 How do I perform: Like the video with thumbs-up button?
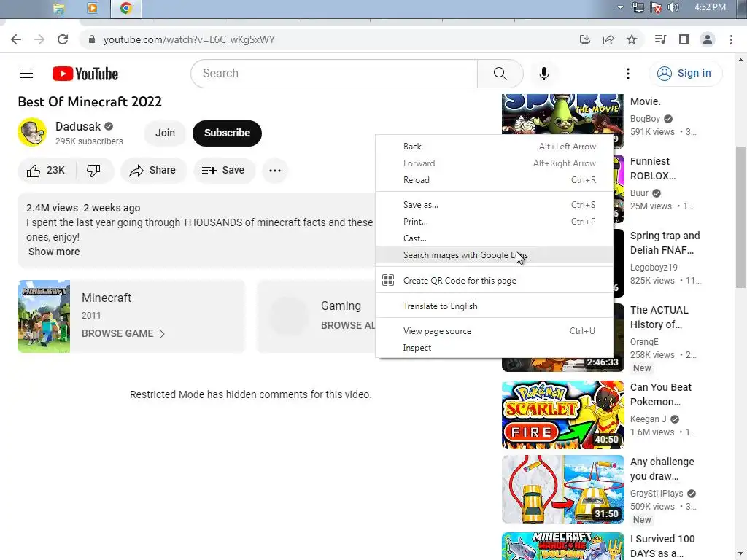click(46, 171)
